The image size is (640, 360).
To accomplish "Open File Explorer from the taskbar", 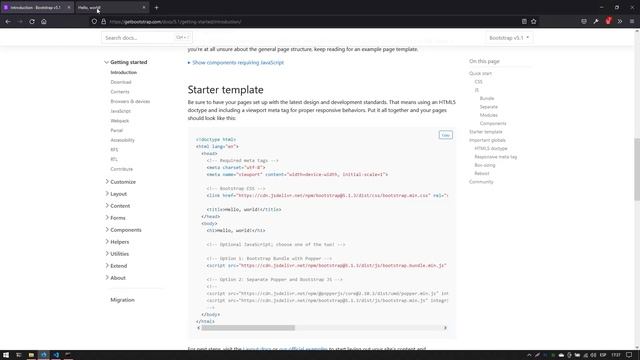I will pyautogui.click(x=31, y=355).
